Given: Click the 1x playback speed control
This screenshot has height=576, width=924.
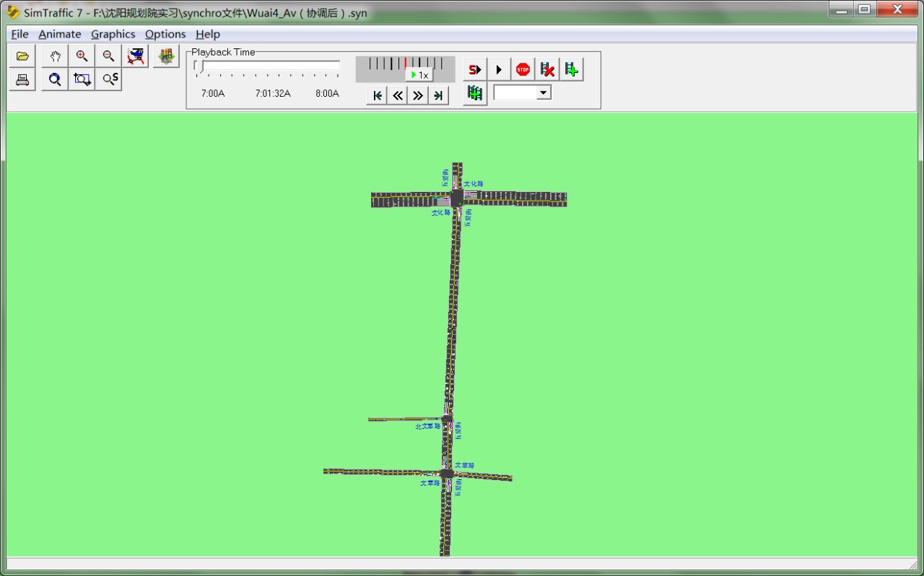Looking at the screenshot, I should pos(419,75).
